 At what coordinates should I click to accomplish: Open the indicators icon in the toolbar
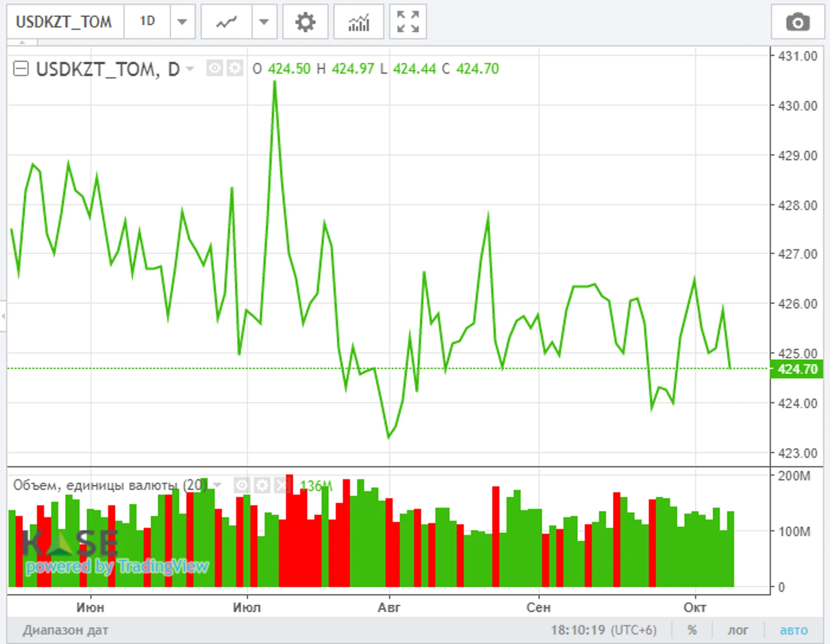coord(359,22)
